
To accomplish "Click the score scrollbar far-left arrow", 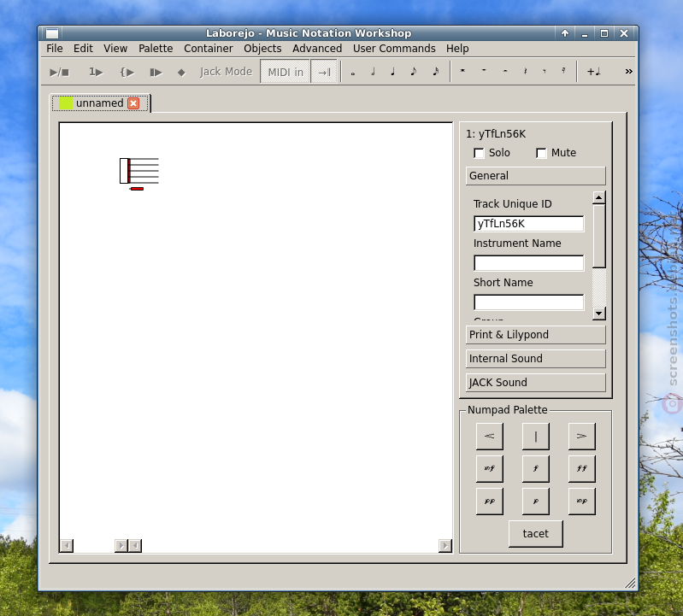I will coord(67,545).
